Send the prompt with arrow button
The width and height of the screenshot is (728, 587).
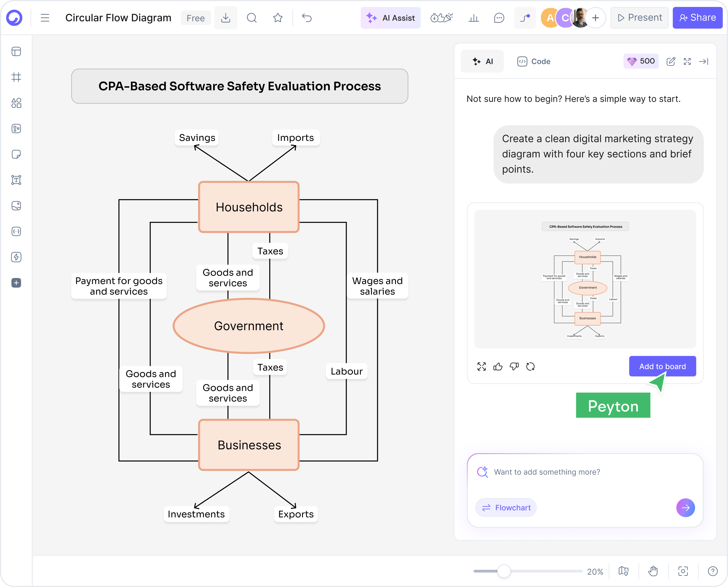[685, 507]
